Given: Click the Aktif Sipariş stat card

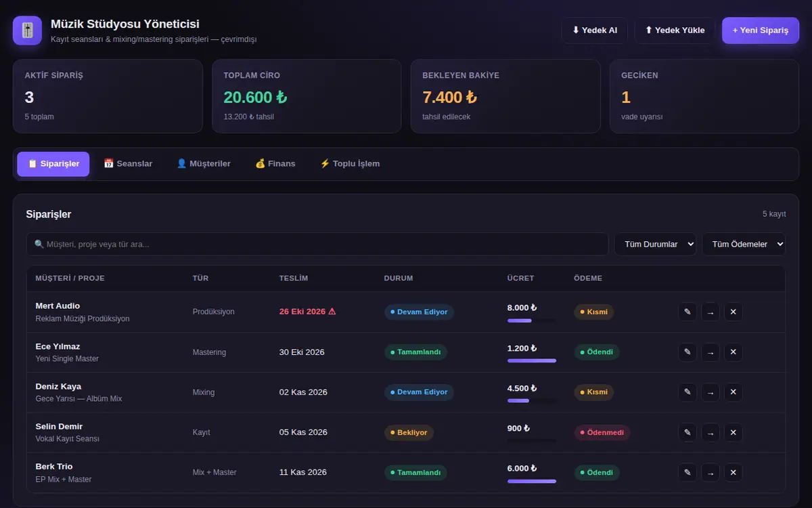Looking at the screenshot, I should [x=108, y=96].
